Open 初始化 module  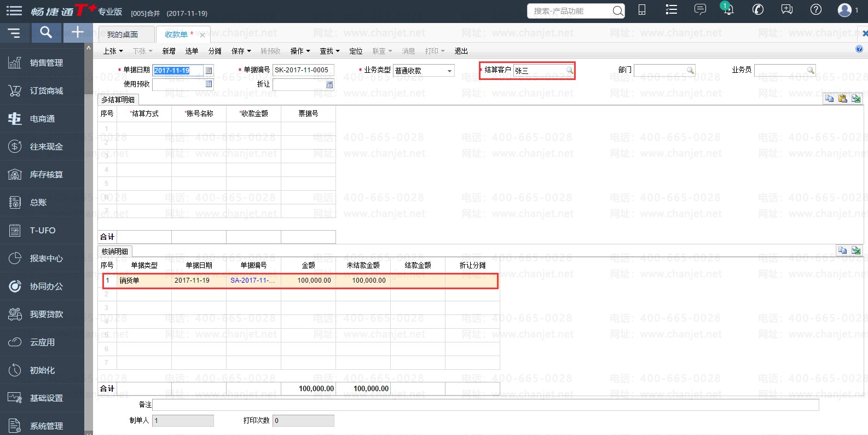coord(42,370)
